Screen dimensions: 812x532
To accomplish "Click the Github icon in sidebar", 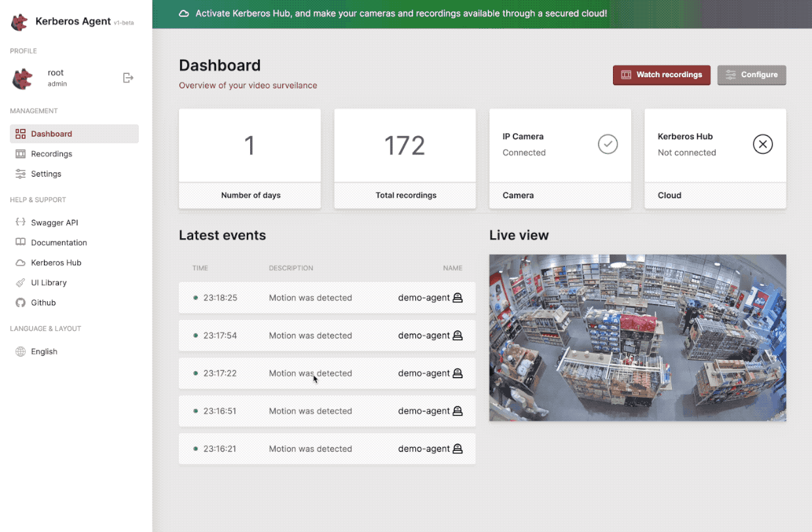I will tap(20, 303).
